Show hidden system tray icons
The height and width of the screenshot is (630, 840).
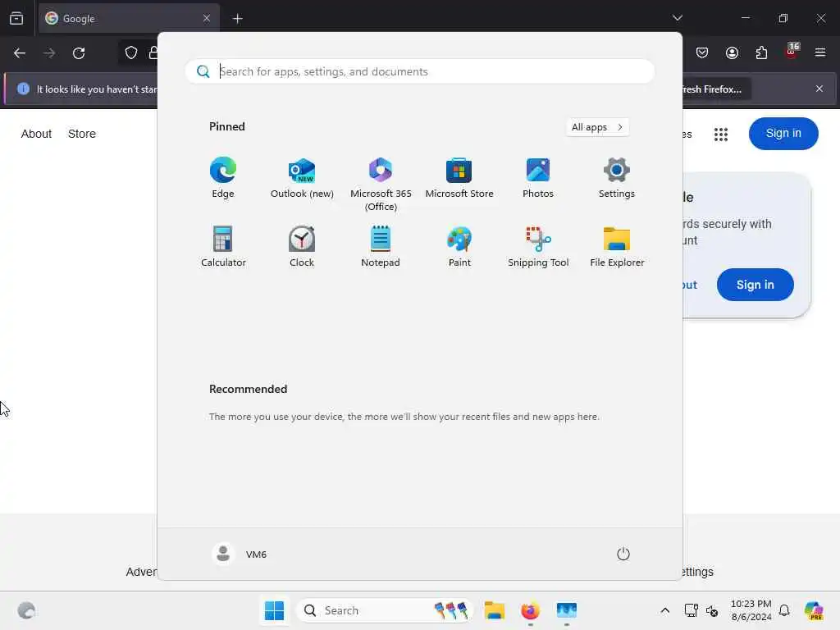point(664,610)
